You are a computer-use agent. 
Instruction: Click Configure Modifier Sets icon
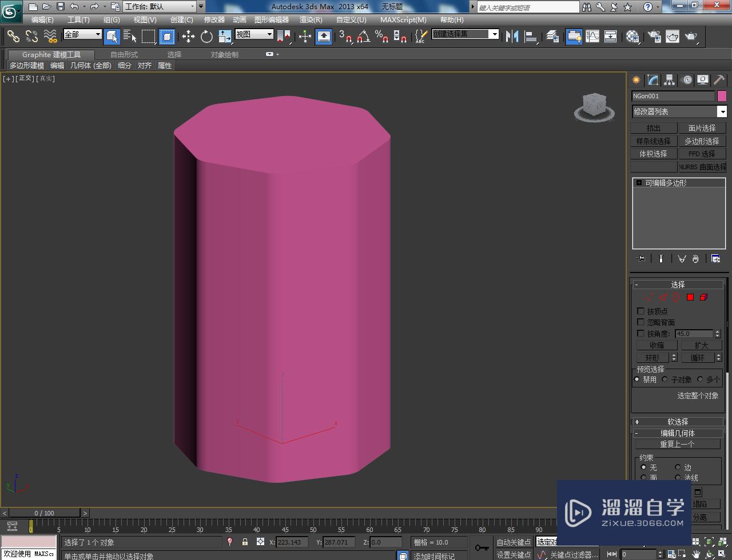(715, 259)
